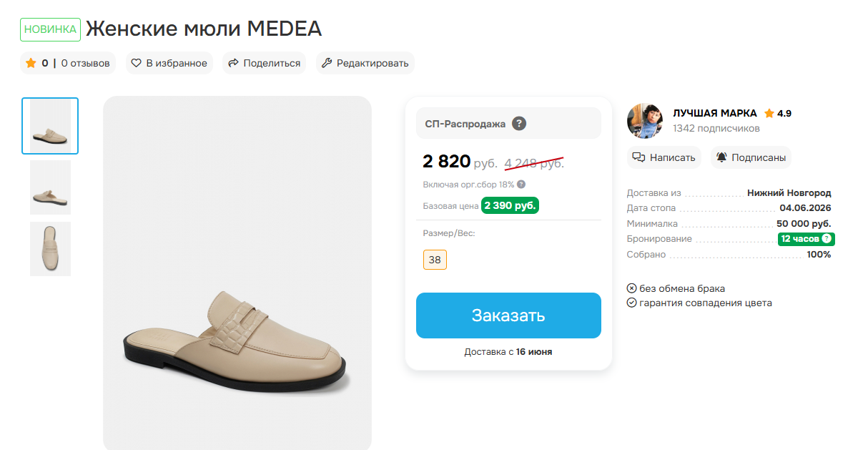The width and height of the screenshot is (868, 450).
Task: Click the seller avatar picture
Action: (x=645, y=121)
